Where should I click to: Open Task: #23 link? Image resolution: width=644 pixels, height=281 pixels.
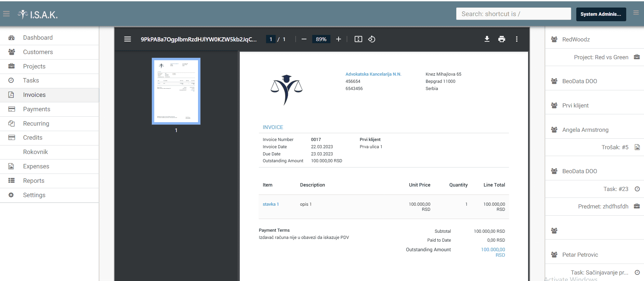[616, 189]
